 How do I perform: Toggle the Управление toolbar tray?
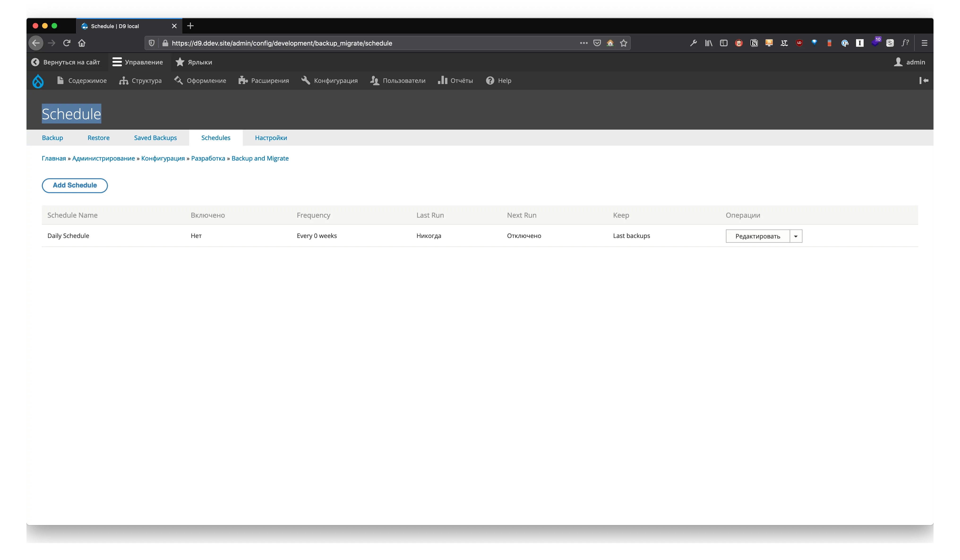pyautogui.click(x=137, y=62)
